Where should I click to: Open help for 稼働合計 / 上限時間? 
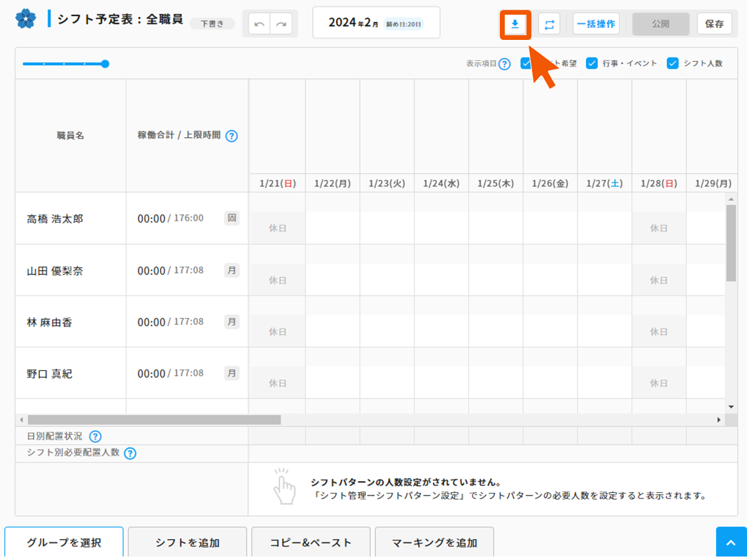pos(232,136)
